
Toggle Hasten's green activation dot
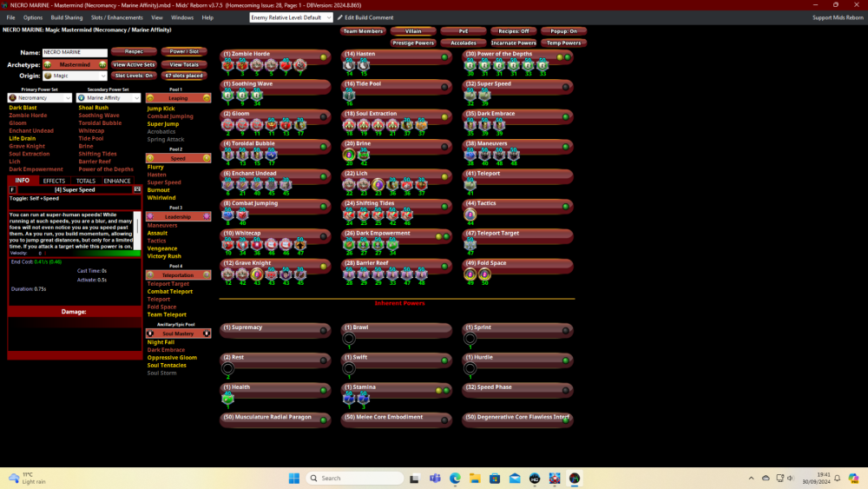click(444, 57)
